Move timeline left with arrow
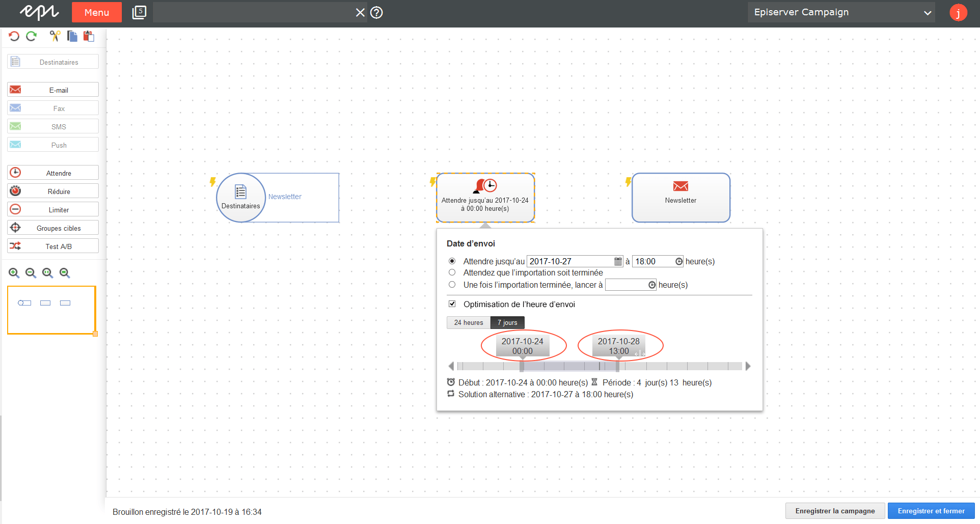980x524 pixels. (451, 366)
